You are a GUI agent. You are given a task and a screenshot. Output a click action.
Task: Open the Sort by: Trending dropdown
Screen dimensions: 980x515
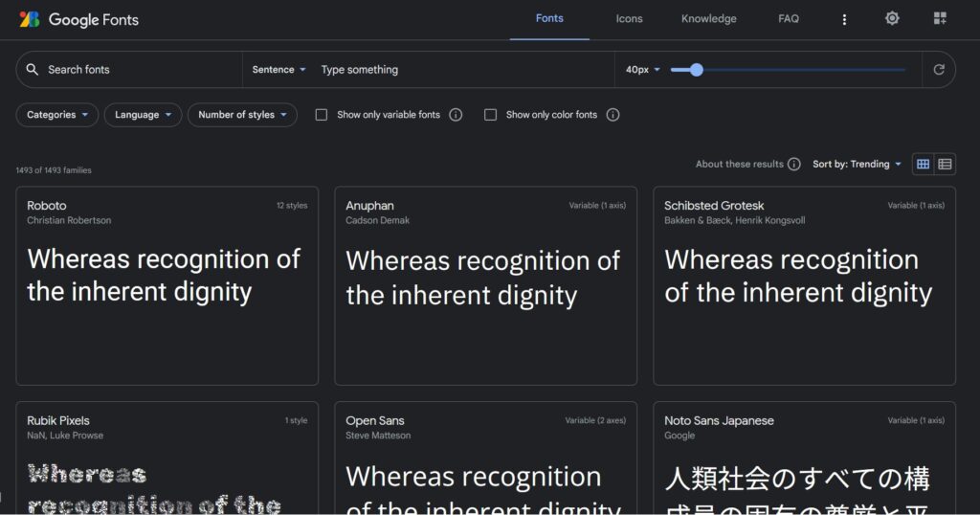(x=857, y=165)
